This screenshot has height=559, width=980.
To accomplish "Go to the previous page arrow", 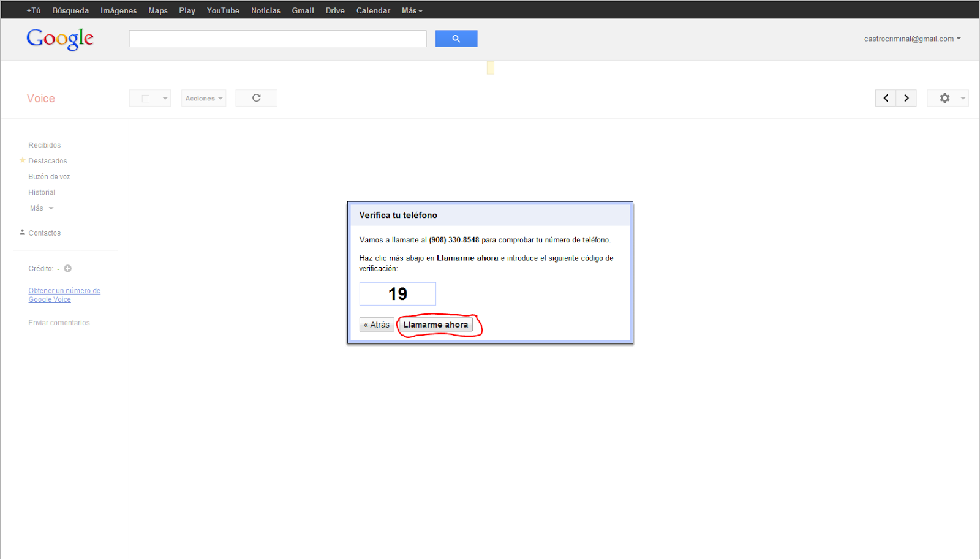I will point(886,98).
